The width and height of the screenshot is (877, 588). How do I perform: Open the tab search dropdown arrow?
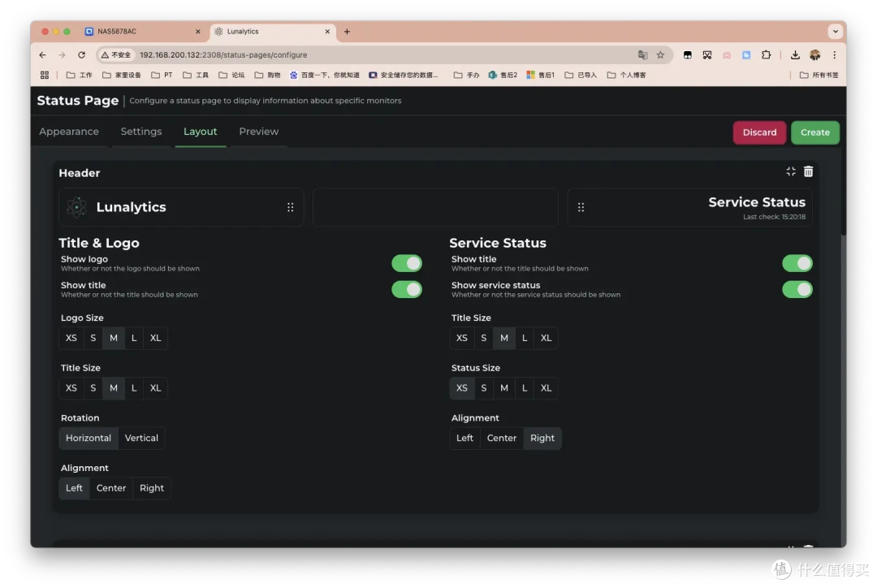(835, 32)
